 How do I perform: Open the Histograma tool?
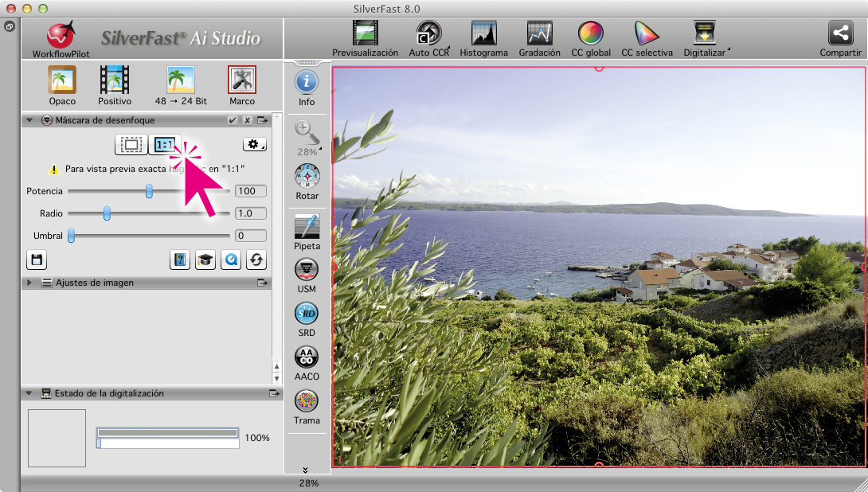483,38
